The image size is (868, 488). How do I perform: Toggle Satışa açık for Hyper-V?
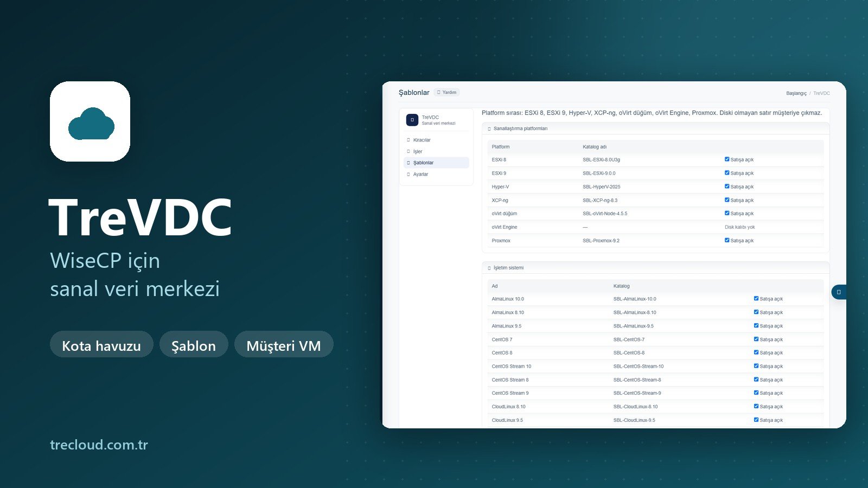coord(727,187)
